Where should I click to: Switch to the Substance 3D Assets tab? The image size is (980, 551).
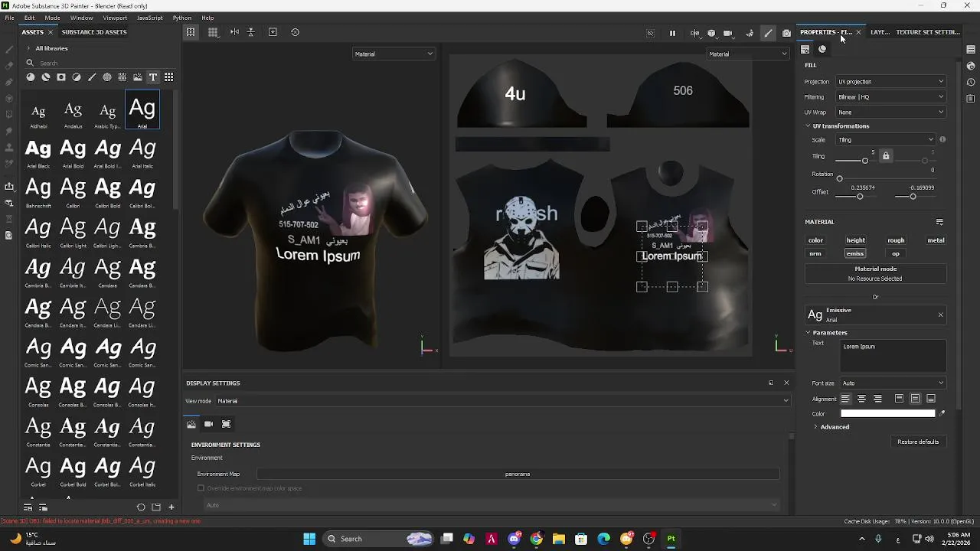tap(94, 32)
